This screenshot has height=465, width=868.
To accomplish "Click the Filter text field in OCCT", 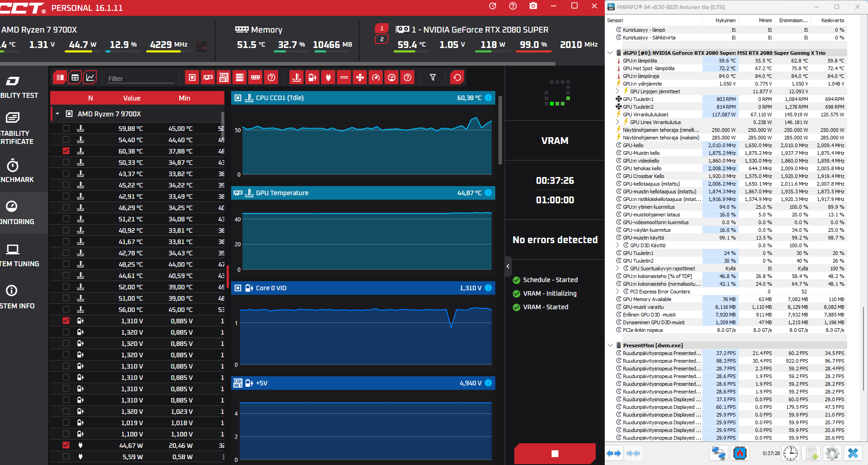I will (x=141, y=78).
